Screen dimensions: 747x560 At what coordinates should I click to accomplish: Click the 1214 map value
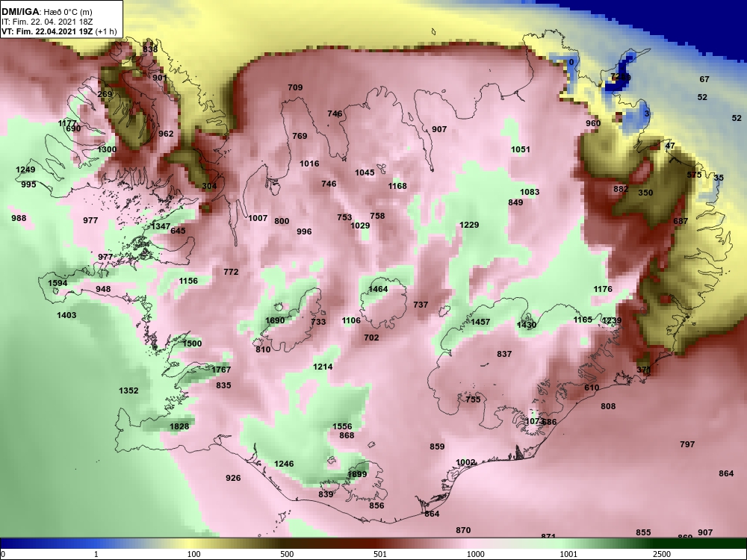[323, 366]
